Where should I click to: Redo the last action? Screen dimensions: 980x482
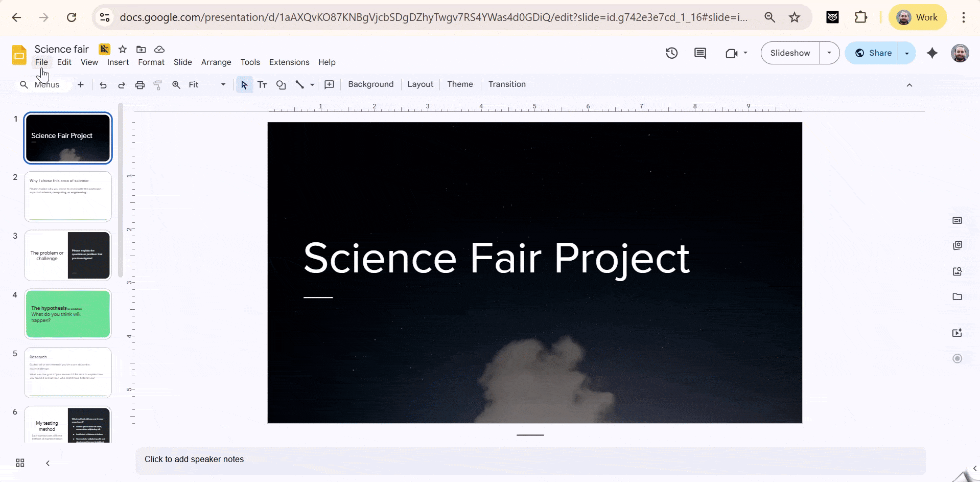point(121,85)
